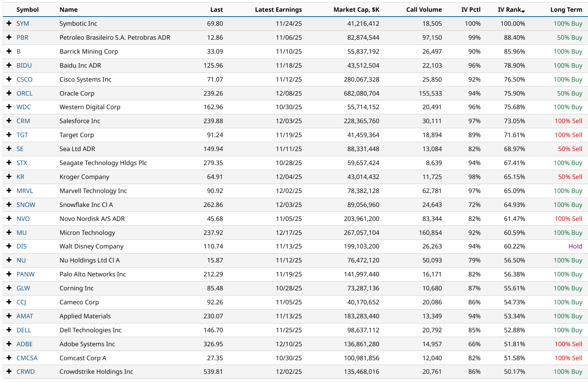
Task: Expand the PBR row details
Action: tap(9, 37)
